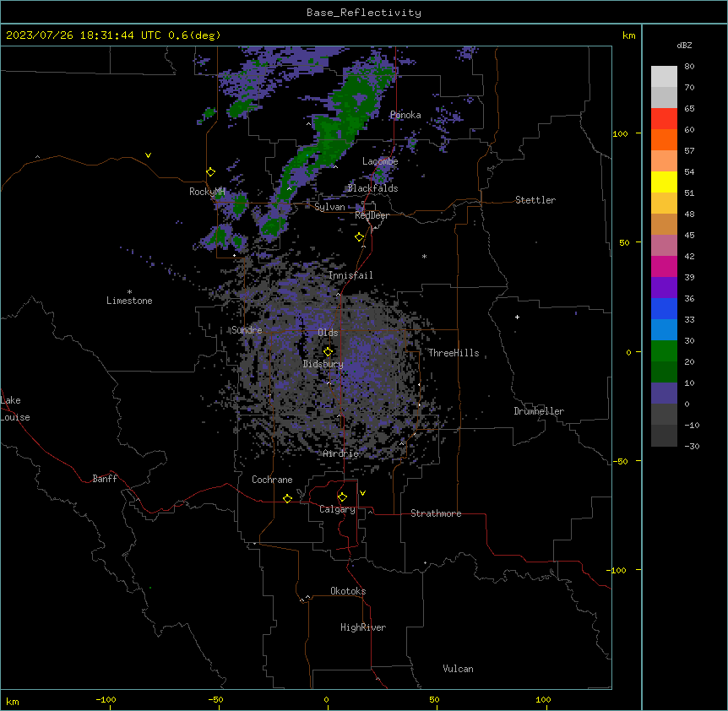Click the Banff label
This screenshot has height=711, width=728.
pyautogui.click(x=105, y=479)
